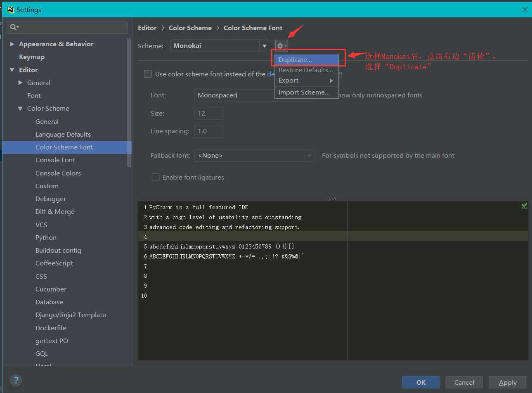Open the Monokai scheme dropdown
This screenshot has height=393, width=532.
[x=264, y=46]
